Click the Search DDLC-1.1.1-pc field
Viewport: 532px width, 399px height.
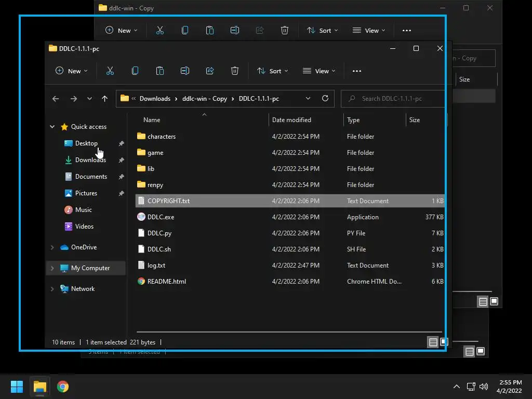393,99
